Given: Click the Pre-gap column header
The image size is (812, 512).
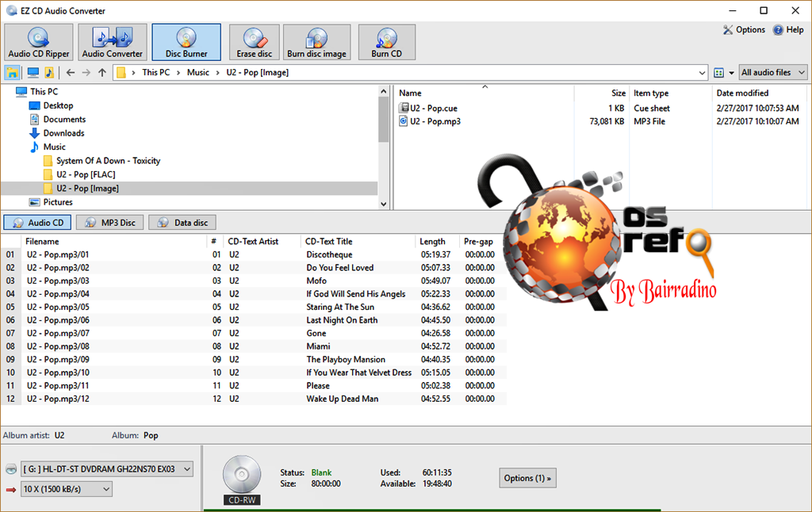Looking at the screenshot, I should pyautogui.click(x=478, y=242).
